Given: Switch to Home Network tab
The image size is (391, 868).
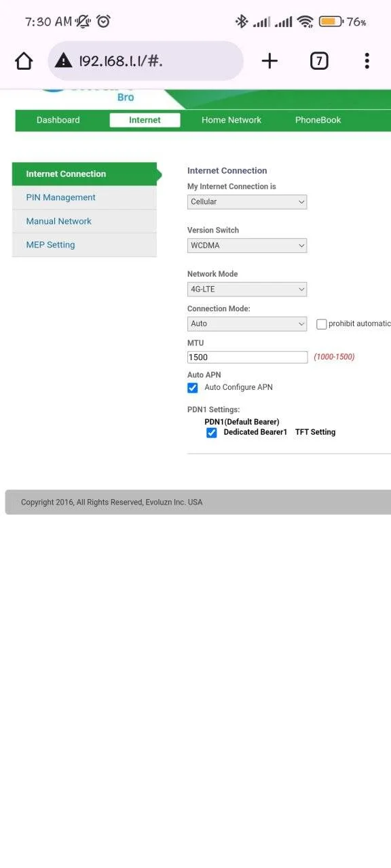Looking at the screenshot, I should (231, 120).
